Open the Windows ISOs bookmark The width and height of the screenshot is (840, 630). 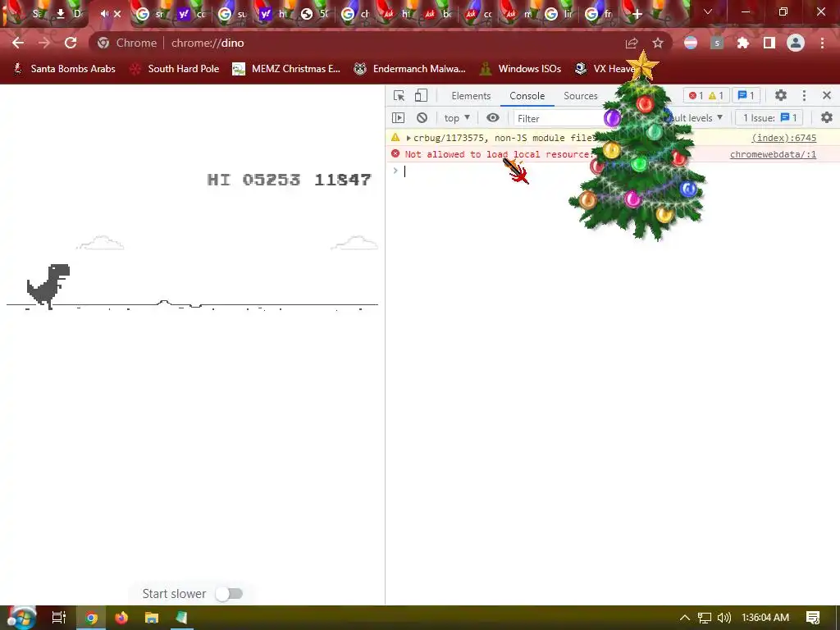(521, 69)
